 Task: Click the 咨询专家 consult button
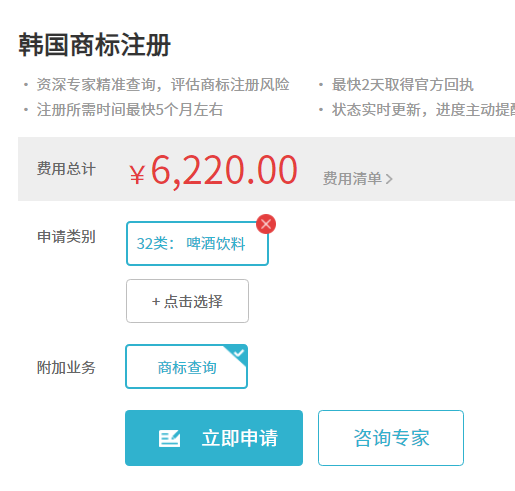391,438
